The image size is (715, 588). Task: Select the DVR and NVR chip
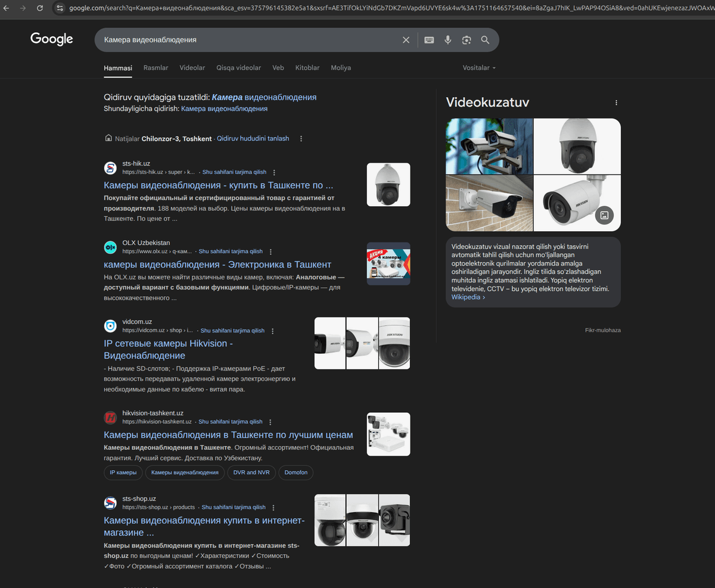click(x=251, y=472)
